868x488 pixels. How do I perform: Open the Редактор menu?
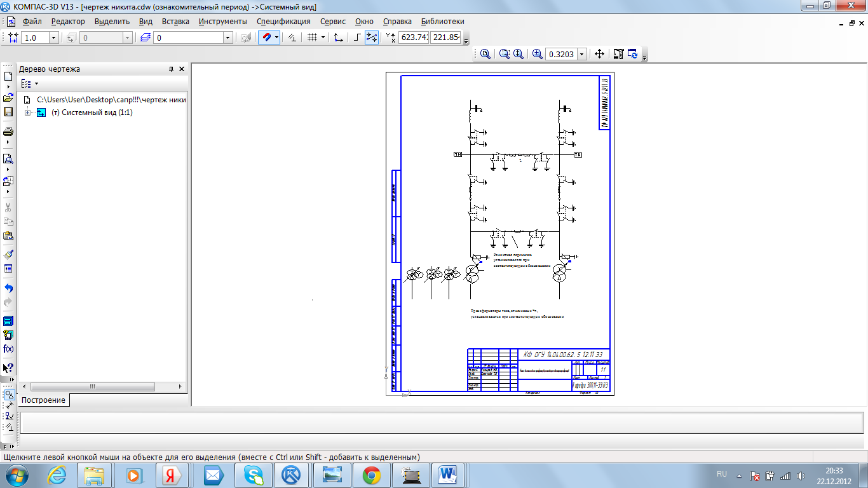68,22
